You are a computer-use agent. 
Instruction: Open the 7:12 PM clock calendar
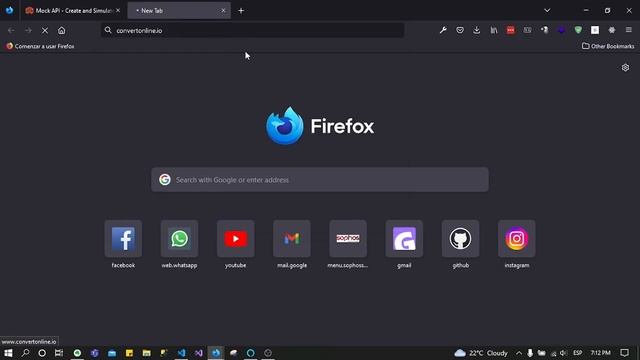[x=600, y=353]
